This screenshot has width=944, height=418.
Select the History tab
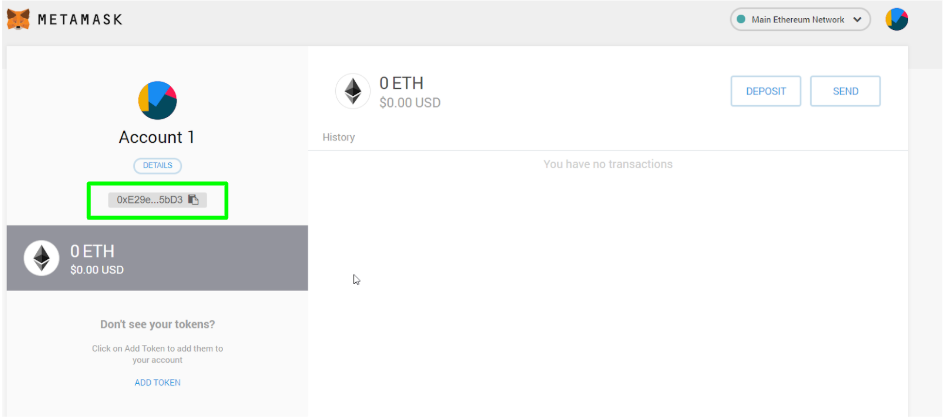338,137
